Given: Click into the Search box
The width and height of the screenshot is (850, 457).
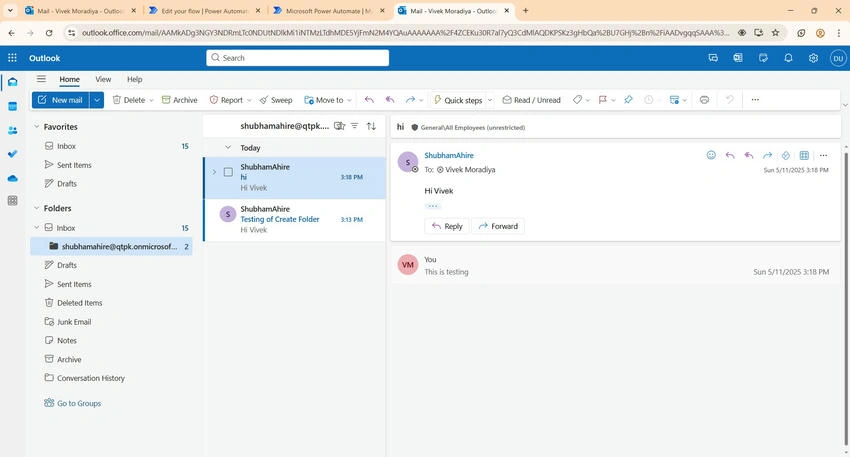Looking at the screenshot, I should [x=298, y=58].
